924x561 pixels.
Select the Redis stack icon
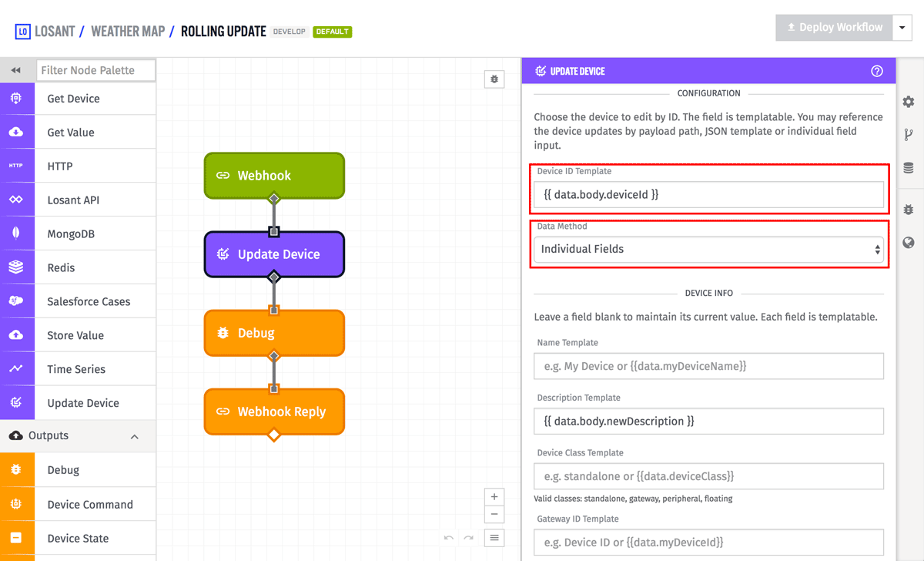pyautogui.click(x=17, y=268)
